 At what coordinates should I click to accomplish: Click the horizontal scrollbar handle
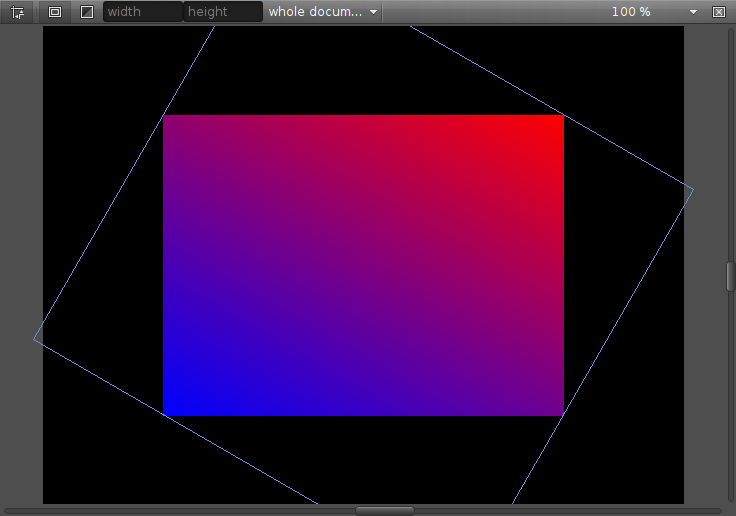[x=385, y=510]
